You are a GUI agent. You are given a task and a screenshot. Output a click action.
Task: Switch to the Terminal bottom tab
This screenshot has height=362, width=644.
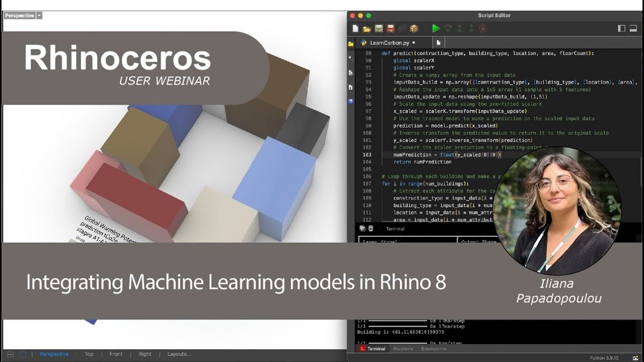372,348
